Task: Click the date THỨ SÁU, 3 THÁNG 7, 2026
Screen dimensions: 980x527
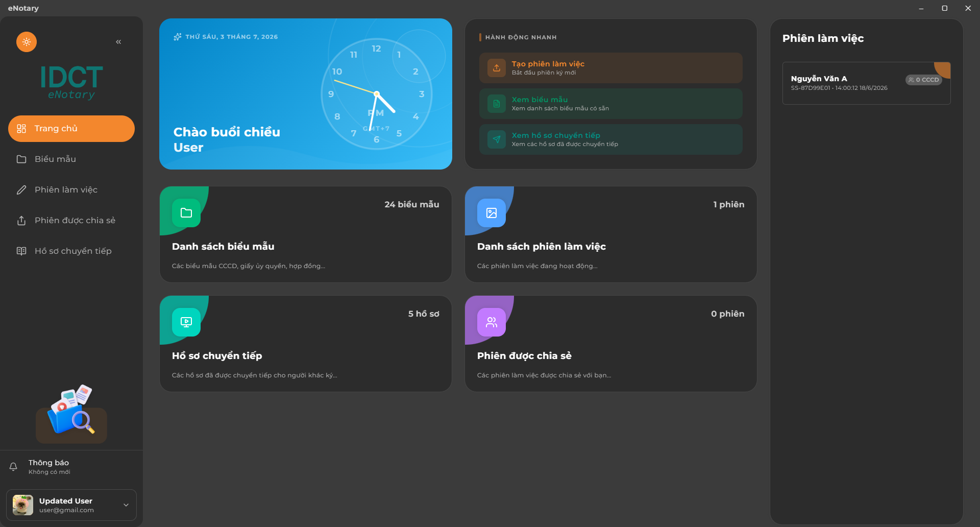Action: 232,37
